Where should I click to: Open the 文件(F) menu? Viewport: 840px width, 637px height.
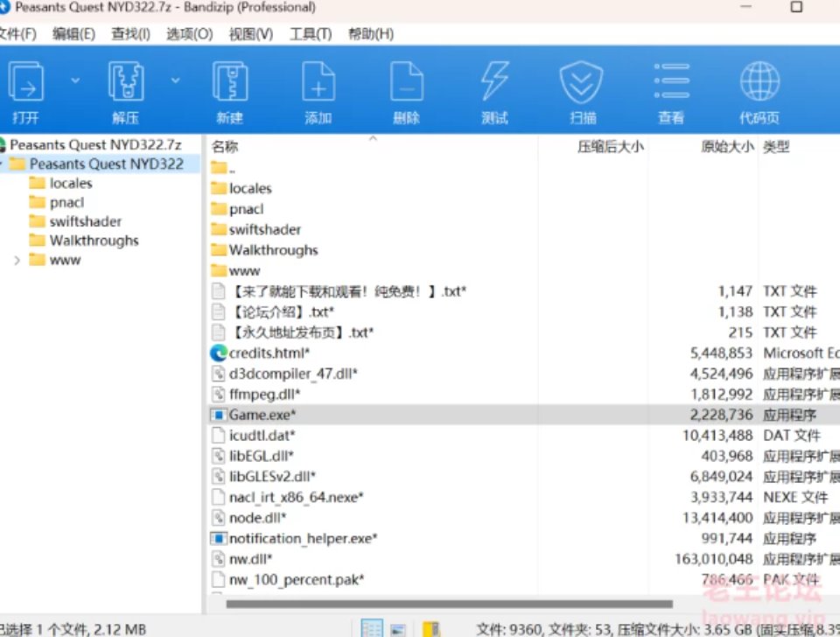tap(17, 34)
